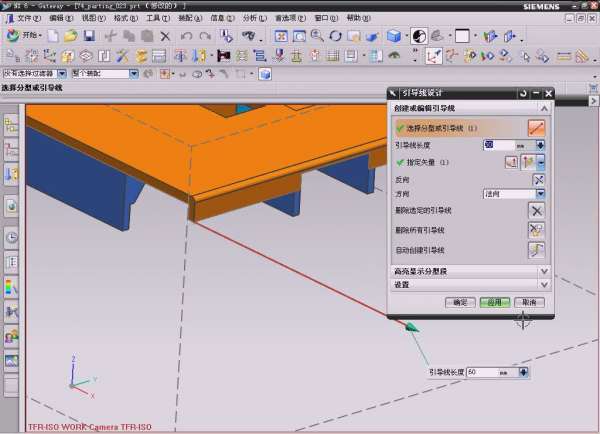This screenshot has height=434, width=600.
Task: Click the auto create guide lines icon
Action: pos(537,250)
